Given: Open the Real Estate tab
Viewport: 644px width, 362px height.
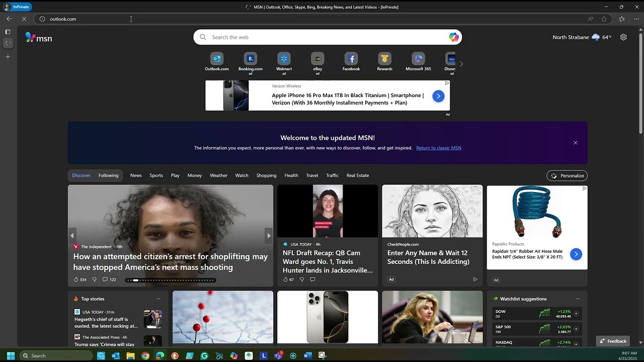Looking at the screenshot, I should coord(358,175).
